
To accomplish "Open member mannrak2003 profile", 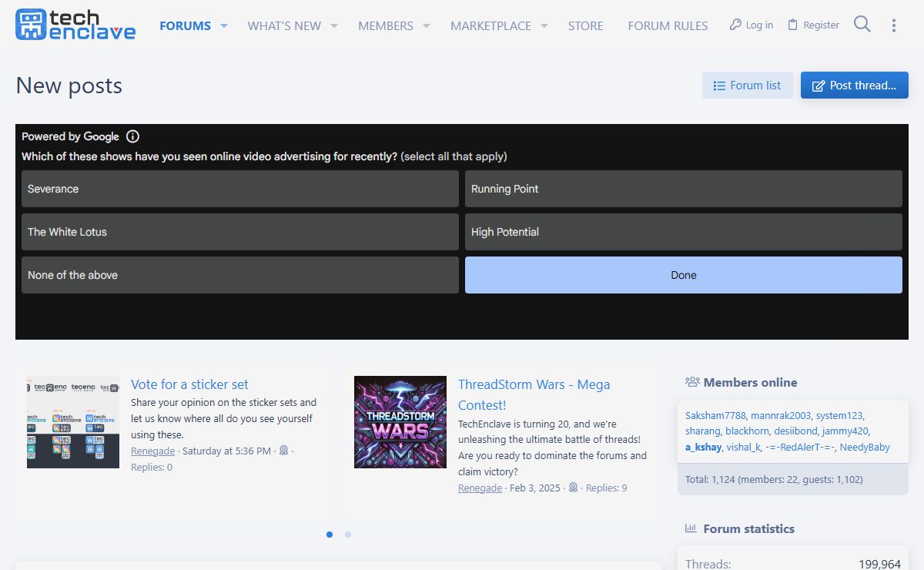I will tap(781, 415).
